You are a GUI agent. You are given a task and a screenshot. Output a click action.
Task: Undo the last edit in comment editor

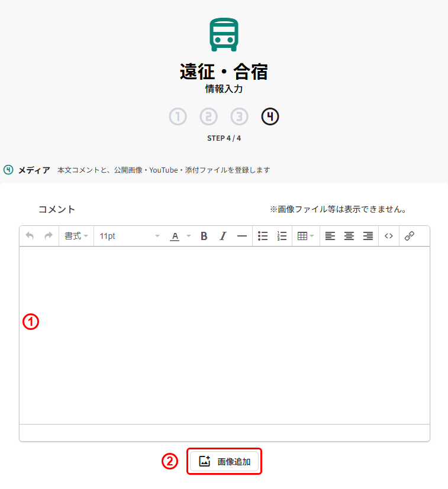point(30,236)
